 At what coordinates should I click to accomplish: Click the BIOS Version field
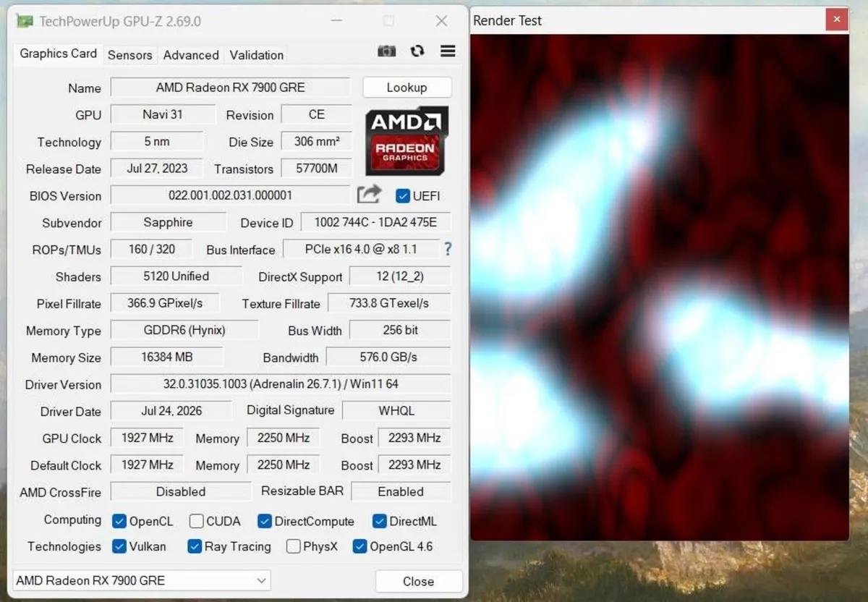[x=230, y=195]
